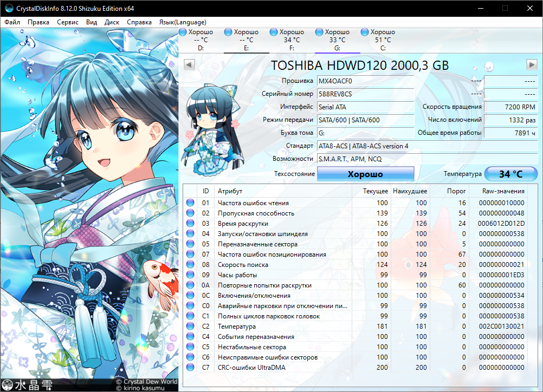
Task: Click the 1332 раз power-on count value
Action: point(511,120)
